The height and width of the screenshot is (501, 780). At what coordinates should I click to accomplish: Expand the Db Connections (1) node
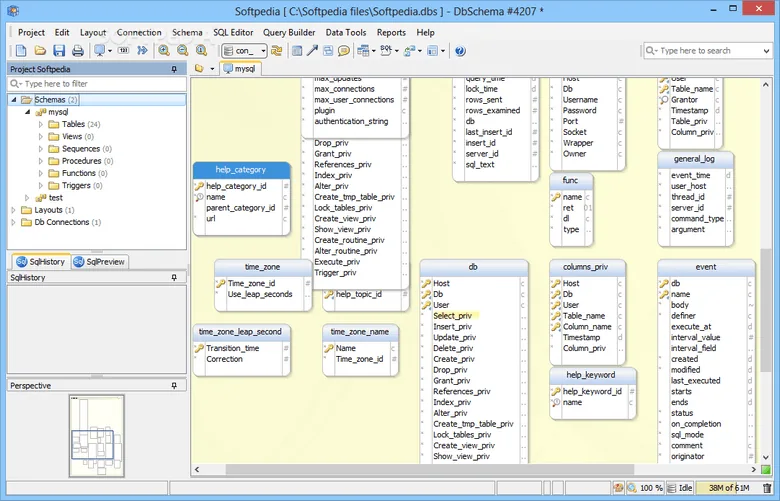tap(13, 222)
